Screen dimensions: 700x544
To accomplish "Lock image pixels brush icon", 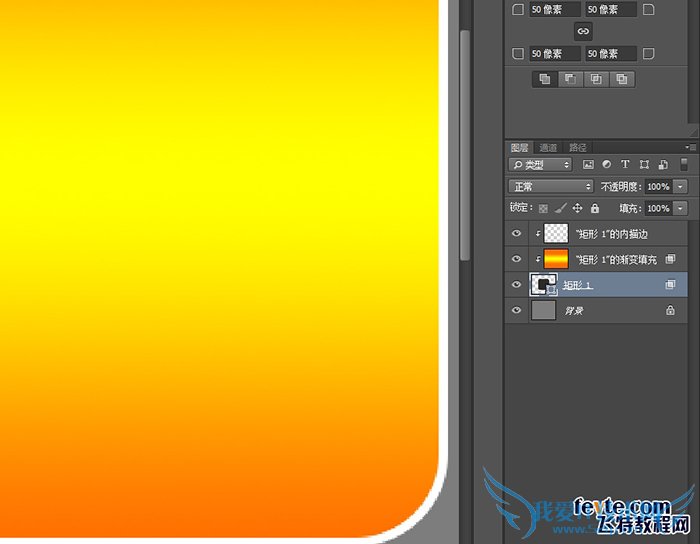I will tap(560, 208).
